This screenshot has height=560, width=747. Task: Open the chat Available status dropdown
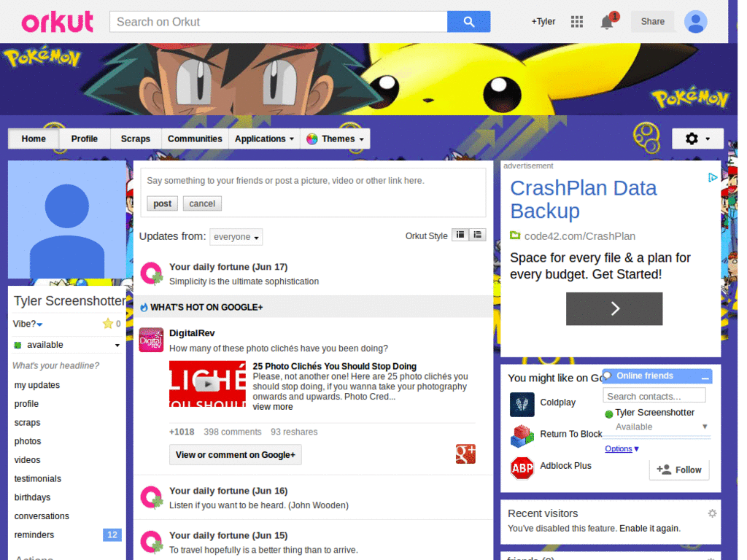pyautogui.click(x=660, y=427)
